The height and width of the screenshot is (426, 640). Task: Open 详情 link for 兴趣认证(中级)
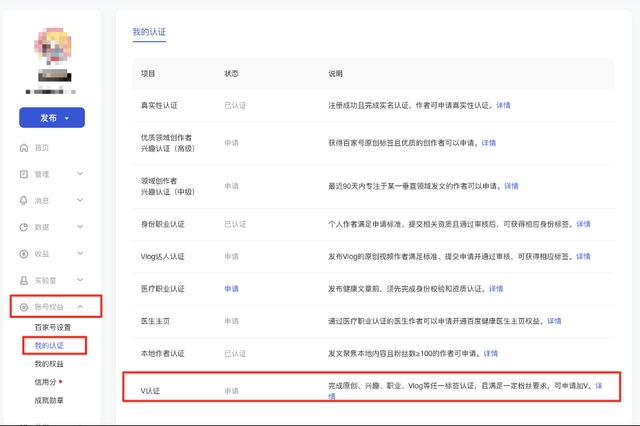[x=511, y=186]
